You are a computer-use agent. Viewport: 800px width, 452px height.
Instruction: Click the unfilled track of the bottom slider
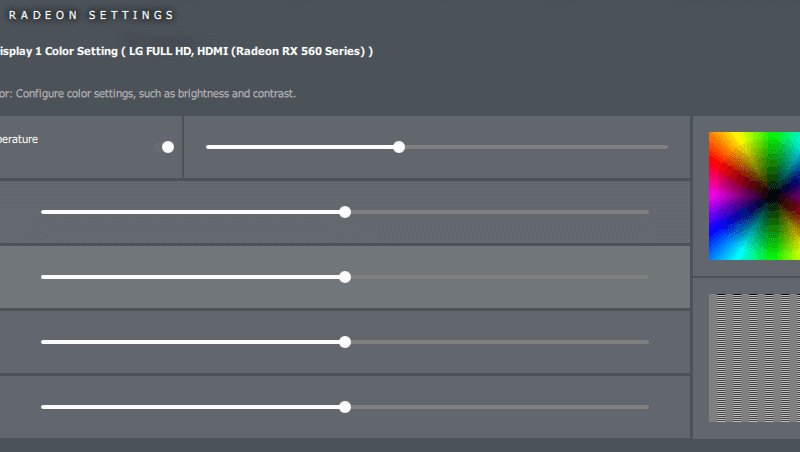(x=500, y=407)
